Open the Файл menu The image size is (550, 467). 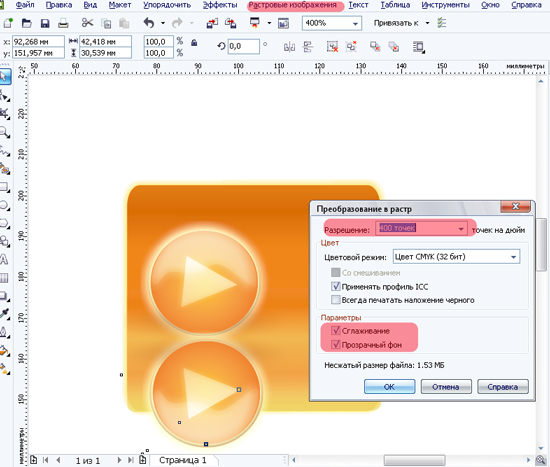pos(25,5)
